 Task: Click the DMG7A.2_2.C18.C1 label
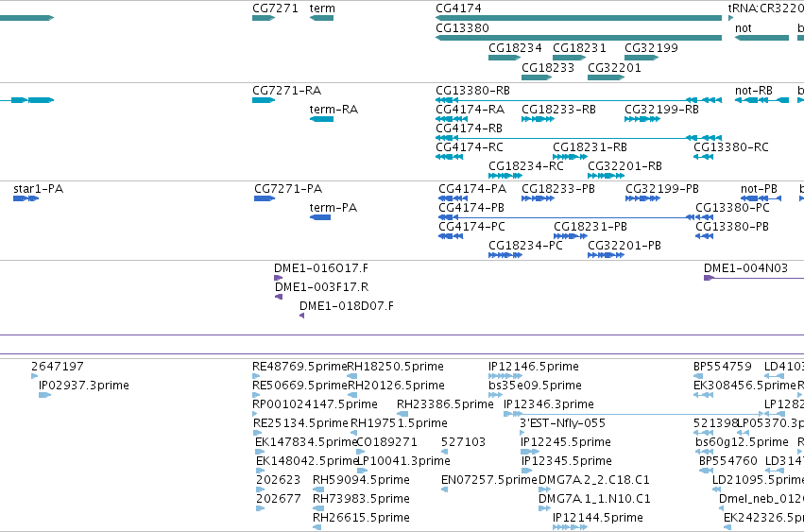click(x=593, y=481)
